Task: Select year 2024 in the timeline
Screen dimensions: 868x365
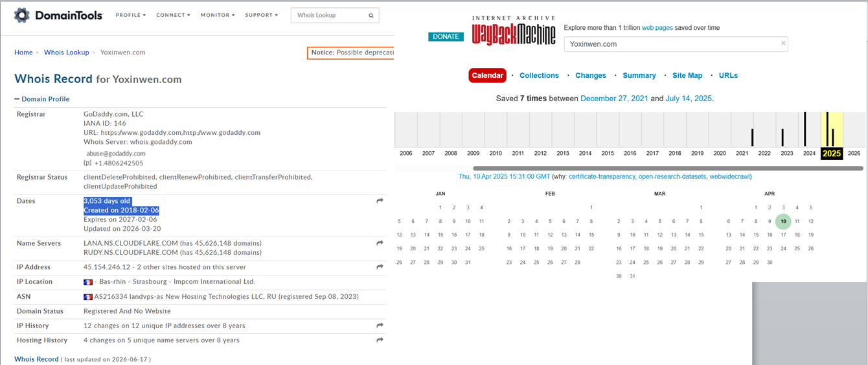Action: click(809, 154)
